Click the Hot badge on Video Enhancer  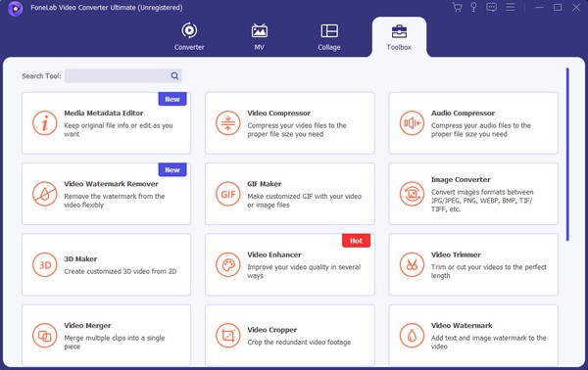[x=356, y=241]
